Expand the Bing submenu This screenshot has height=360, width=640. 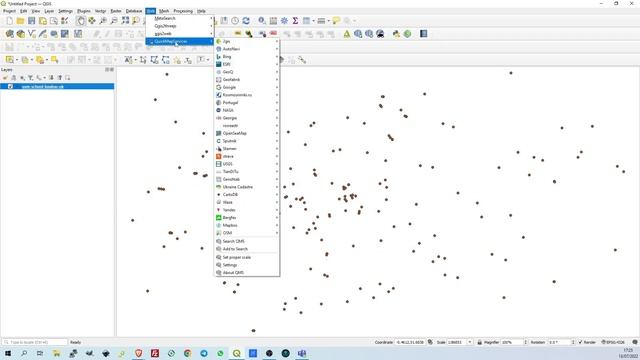247,57
